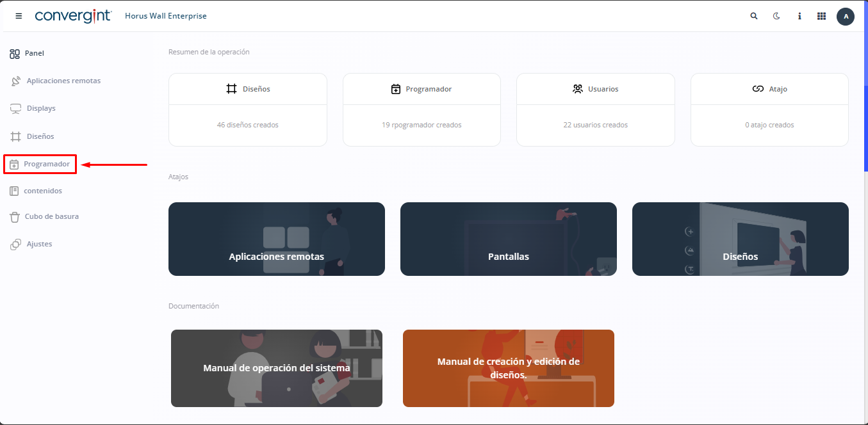
Task: Click the Ajustes settings icon
Action: (15, 245)
